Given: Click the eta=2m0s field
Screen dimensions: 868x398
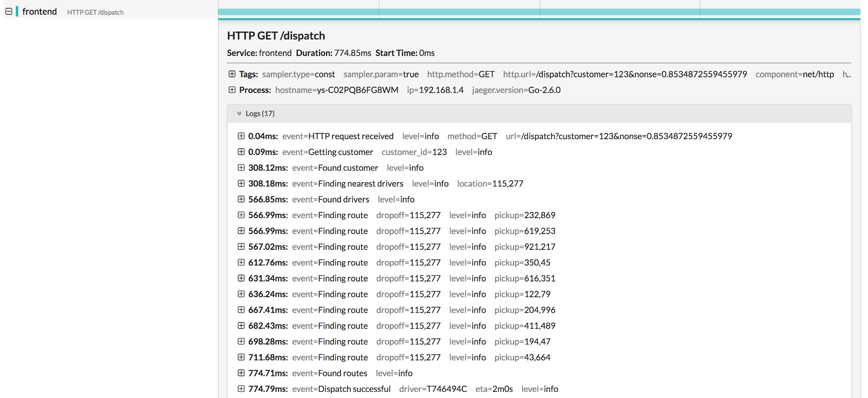Looking at the screenshot, I should 494,389.
